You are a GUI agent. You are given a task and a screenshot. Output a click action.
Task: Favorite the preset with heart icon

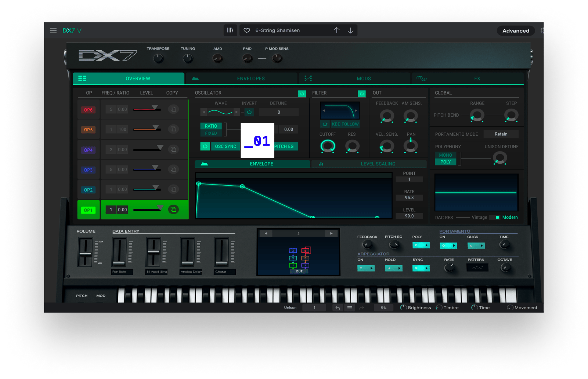247,30
